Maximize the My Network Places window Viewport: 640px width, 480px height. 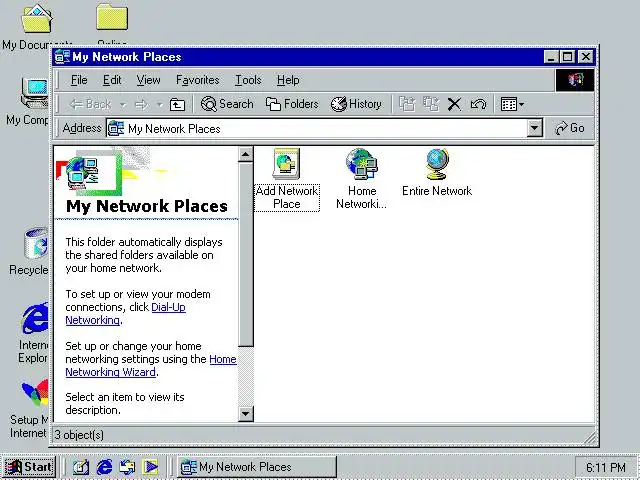coord(567,57)
